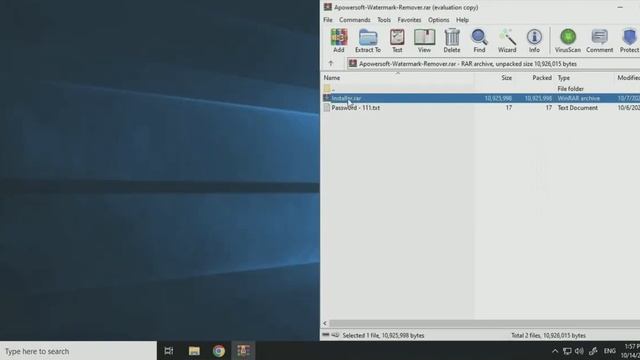The width and height of the screenshot is (640, 360).
Task: Select the parent folder '..' row
Action: (480, 89)
